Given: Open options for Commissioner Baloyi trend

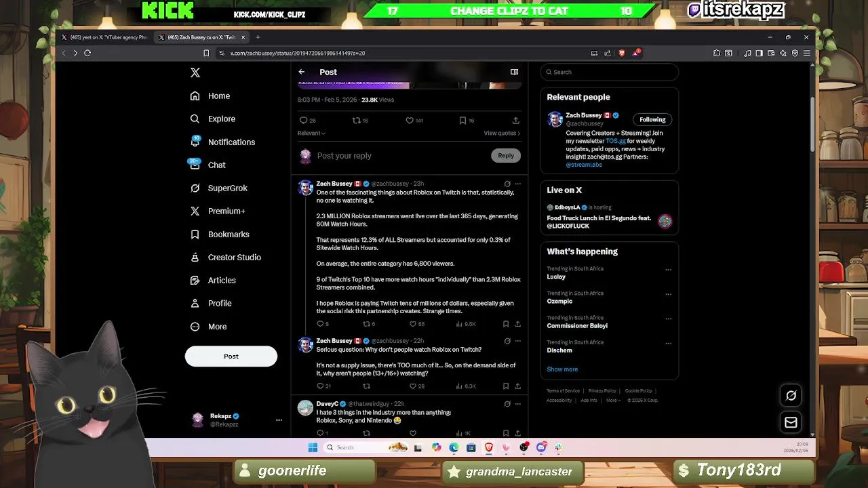Looking at the screenshot, I should pos(668,319).
